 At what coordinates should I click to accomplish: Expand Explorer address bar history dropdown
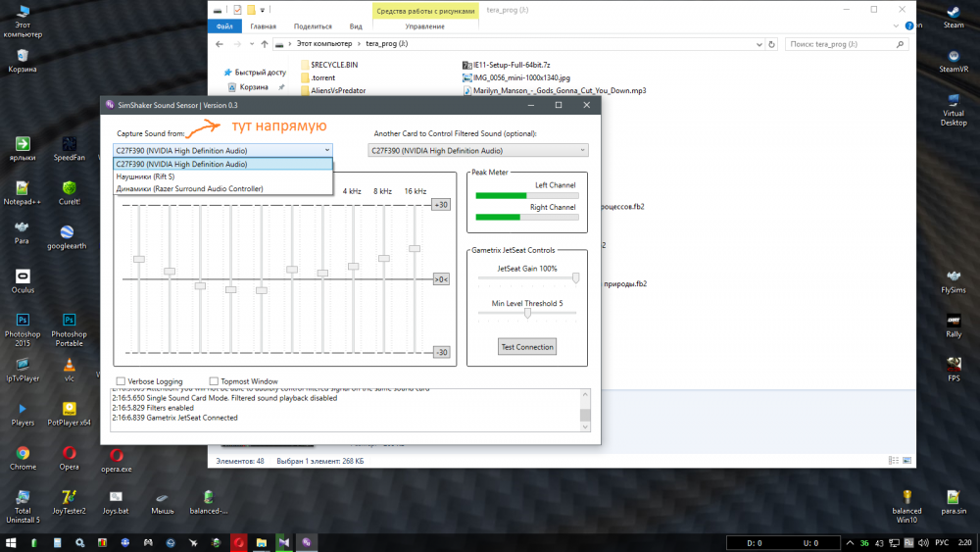click(x=759, y=44)
